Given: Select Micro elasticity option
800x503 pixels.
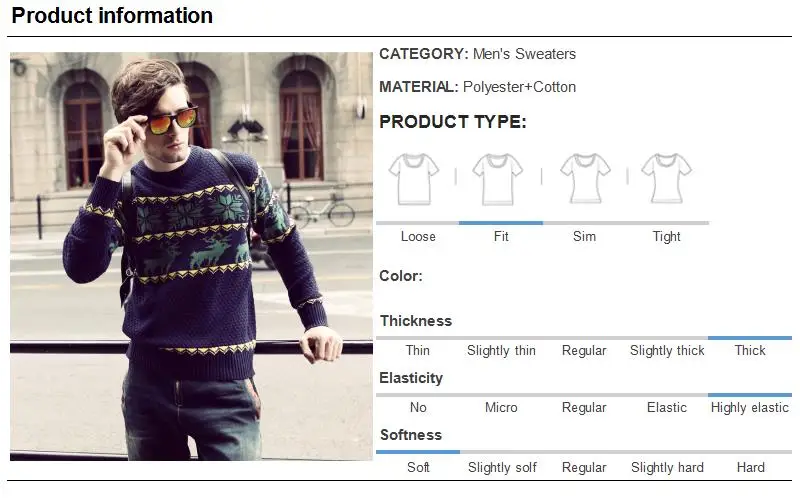Looking at the screenshot, I should pyautogui.click(x=501, y=408).
